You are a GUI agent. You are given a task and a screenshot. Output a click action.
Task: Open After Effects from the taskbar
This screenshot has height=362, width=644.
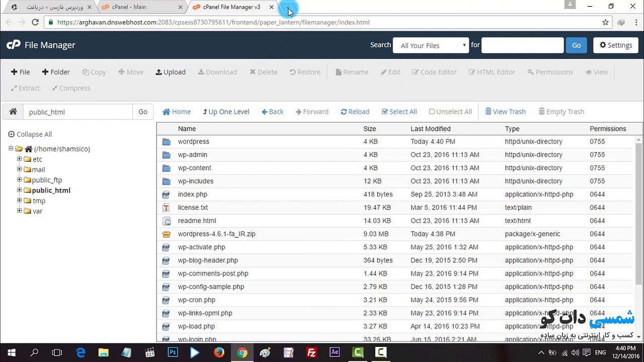pos(335,352)
